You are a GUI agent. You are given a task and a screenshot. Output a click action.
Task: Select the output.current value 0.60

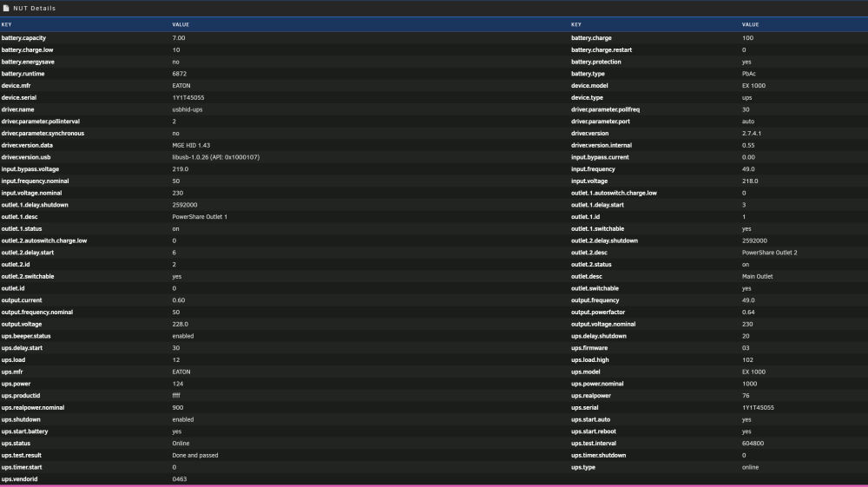coord(179,300)
